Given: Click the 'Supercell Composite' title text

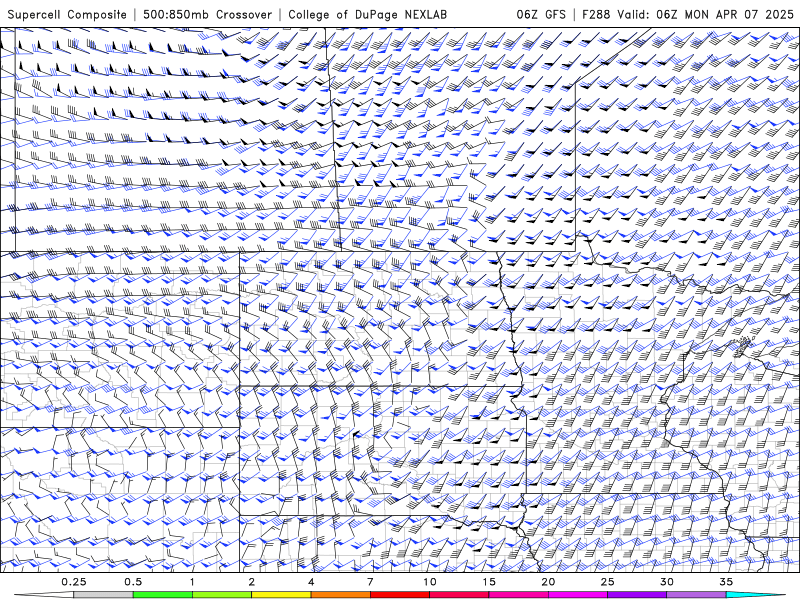Looking at the screenshot, I should click(67, 14).
